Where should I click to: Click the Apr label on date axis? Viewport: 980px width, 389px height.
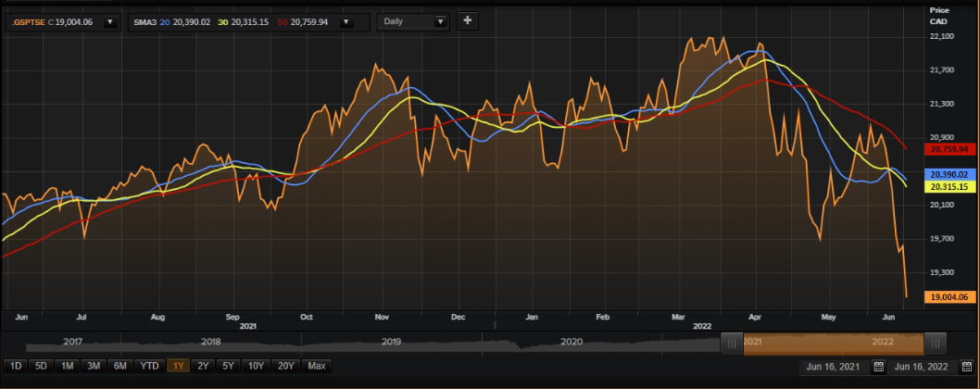[756, 317]
